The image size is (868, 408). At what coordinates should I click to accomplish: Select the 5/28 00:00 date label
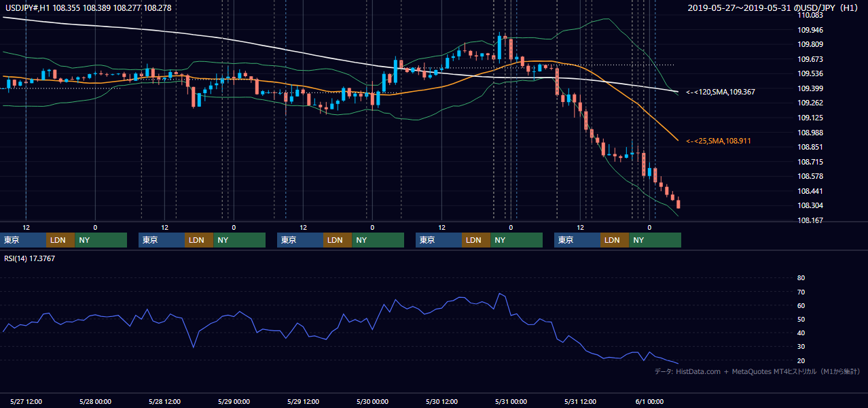(x=94, y=401)
